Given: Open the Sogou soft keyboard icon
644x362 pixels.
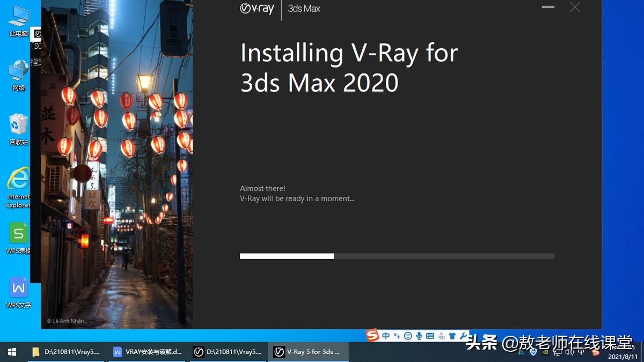Looking at the screenshot, I should click(430, 336).
